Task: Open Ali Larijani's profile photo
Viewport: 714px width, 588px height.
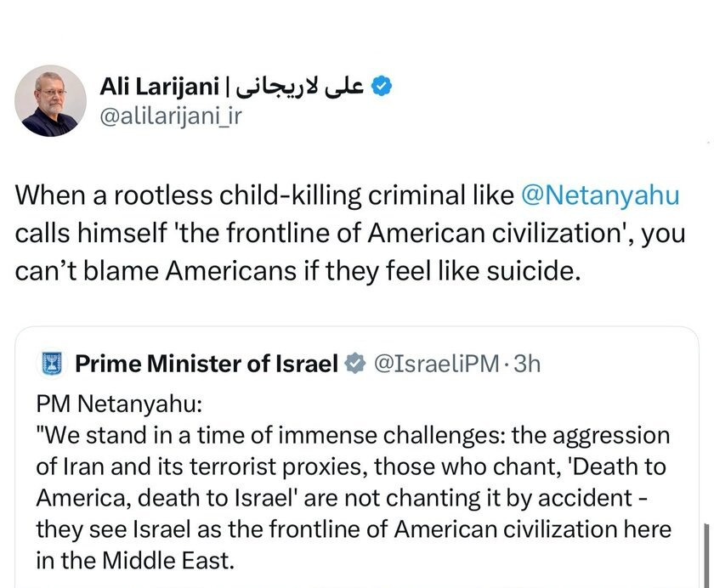Action: click(x=51, y=101)
